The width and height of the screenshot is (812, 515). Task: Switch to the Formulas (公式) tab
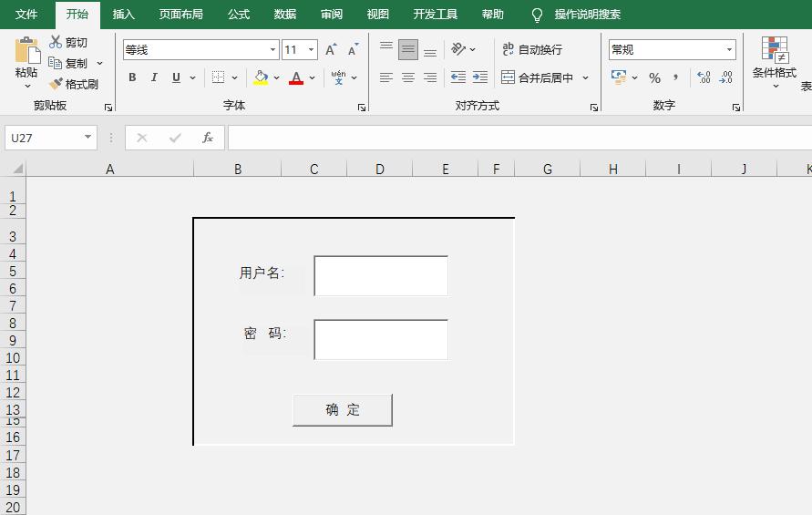(x=239, y=15)
